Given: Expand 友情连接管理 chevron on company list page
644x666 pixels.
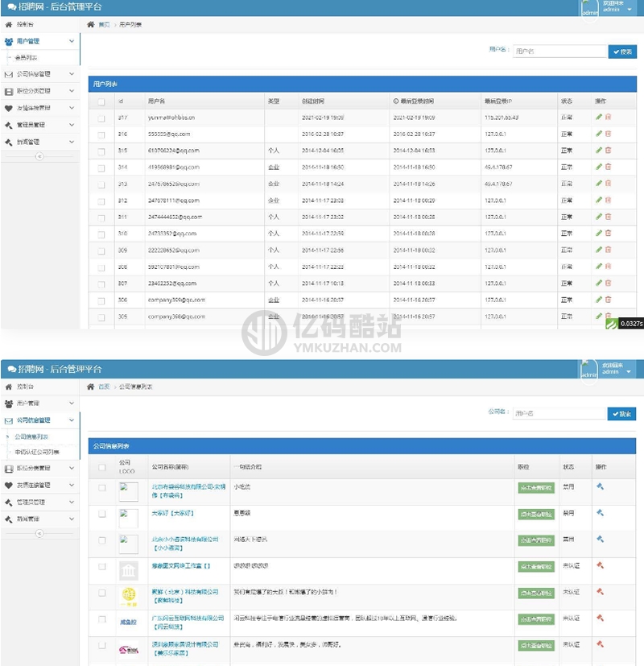Looking at the screenshot, I should [72, 485].
